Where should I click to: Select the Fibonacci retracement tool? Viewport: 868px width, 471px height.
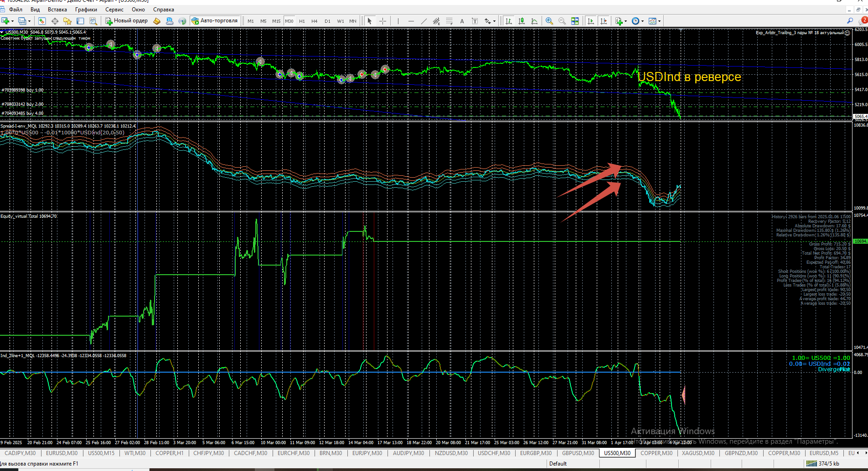[449, 21]
